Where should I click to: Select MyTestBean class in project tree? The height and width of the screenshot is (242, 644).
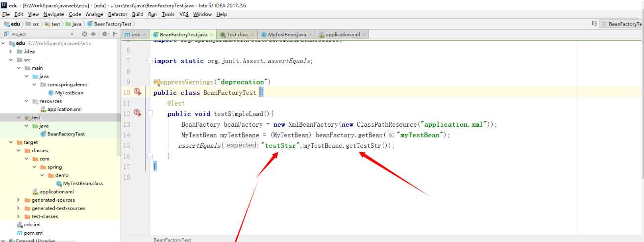(x=65, y=93)
